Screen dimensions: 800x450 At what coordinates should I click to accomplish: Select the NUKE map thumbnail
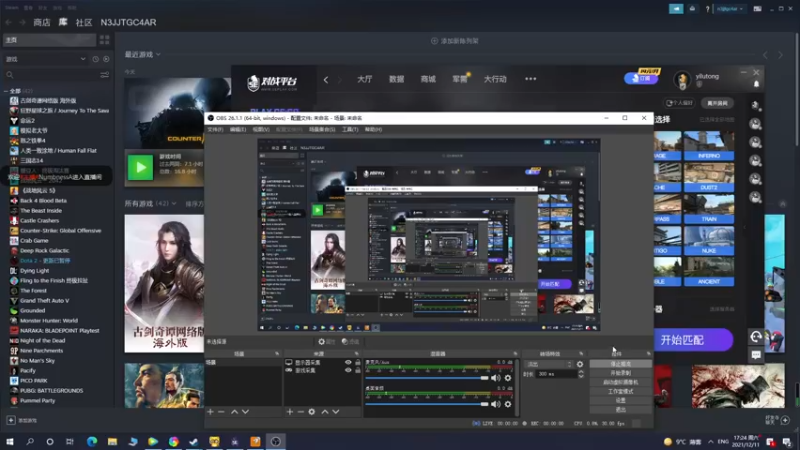click(x=709, y=240)
